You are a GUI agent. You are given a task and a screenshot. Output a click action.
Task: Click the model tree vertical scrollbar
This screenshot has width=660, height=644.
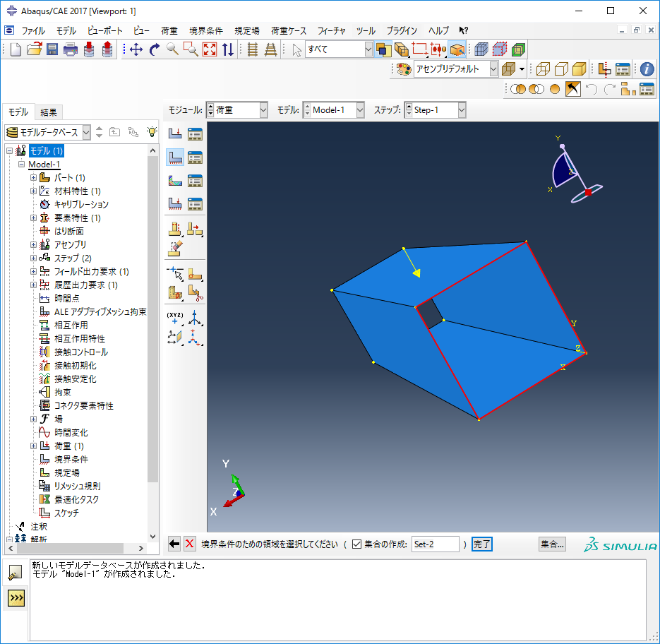click(x=152, y=320)
